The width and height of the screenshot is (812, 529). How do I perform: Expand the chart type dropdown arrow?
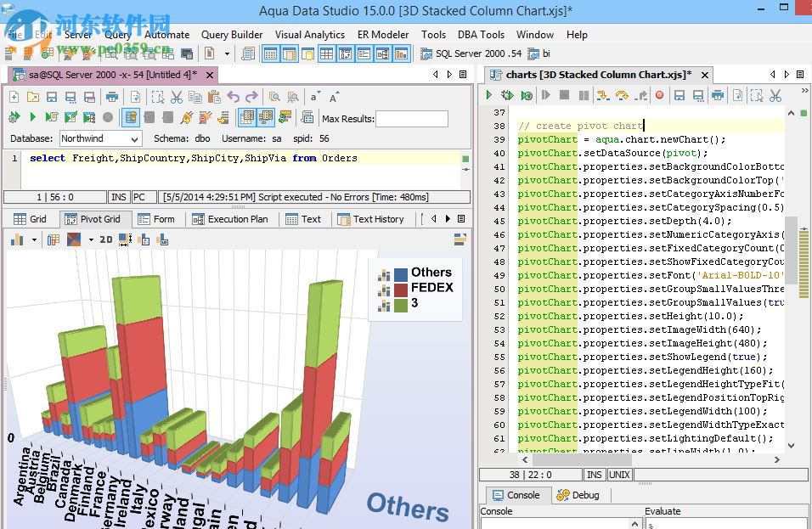[34, 240]
